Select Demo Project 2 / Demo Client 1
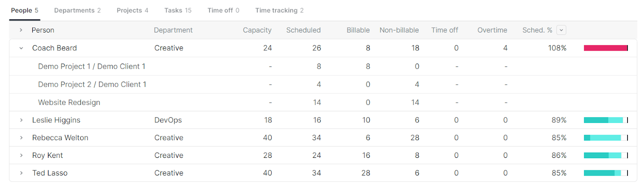644x190 pixels. click(92, 84)
